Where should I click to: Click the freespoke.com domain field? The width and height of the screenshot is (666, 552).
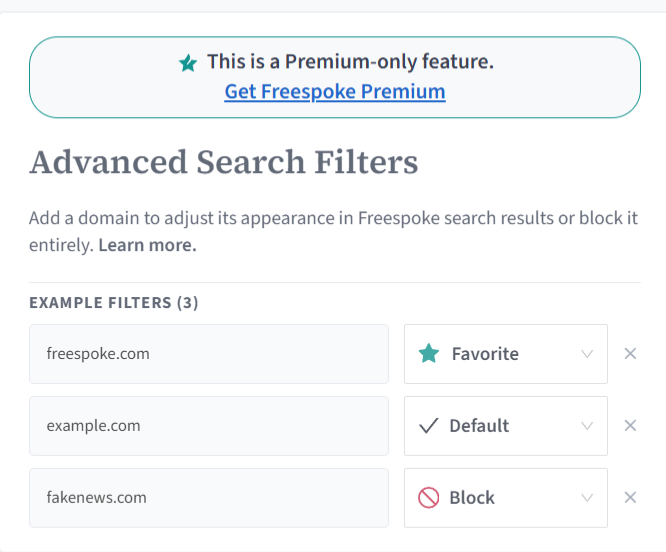209,354
